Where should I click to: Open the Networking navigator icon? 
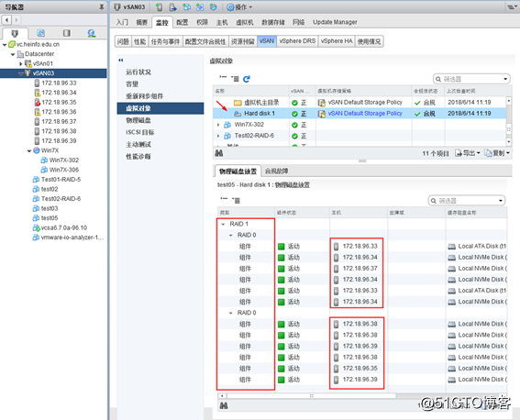[x=92, y=33]
